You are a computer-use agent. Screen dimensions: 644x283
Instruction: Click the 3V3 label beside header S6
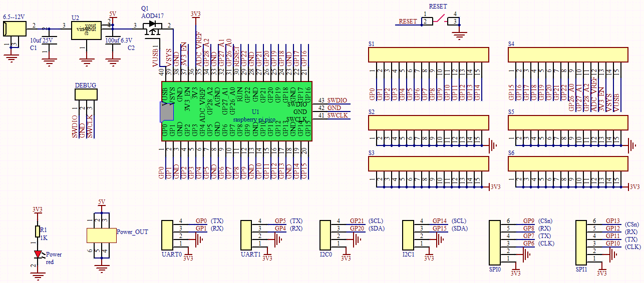[x=634, y=187]
